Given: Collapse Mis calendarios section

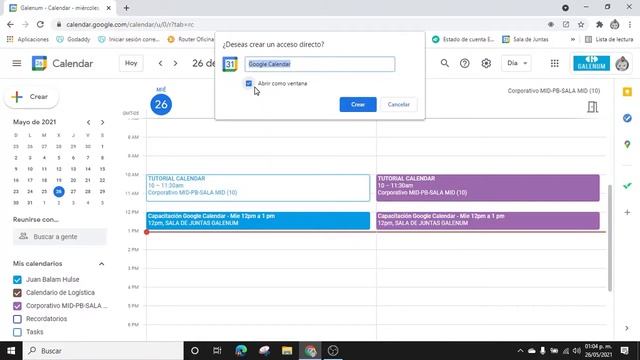Looking at the screenshot, I should coord(102,264).
